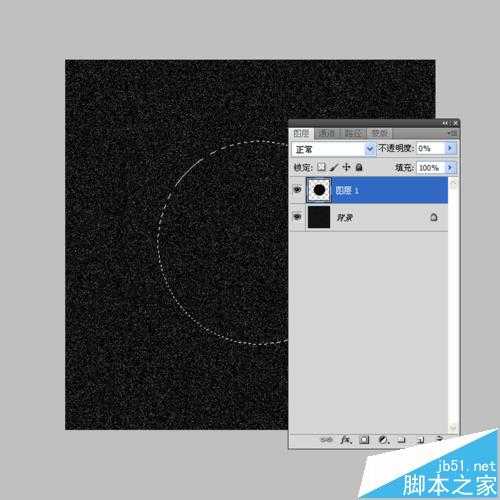Lock all layer attributes

(359, 167)
